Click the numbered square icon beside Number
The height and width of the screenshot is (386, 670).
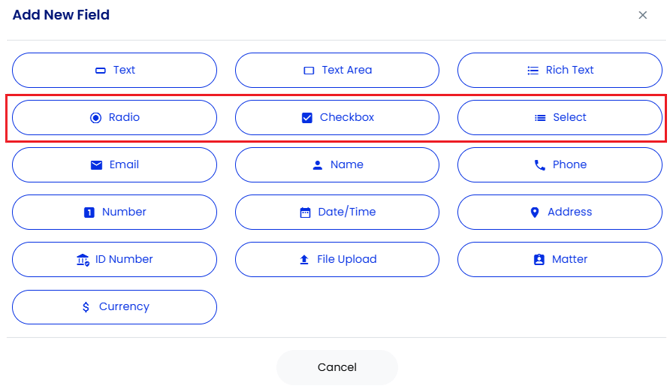[x=89, y=212]
